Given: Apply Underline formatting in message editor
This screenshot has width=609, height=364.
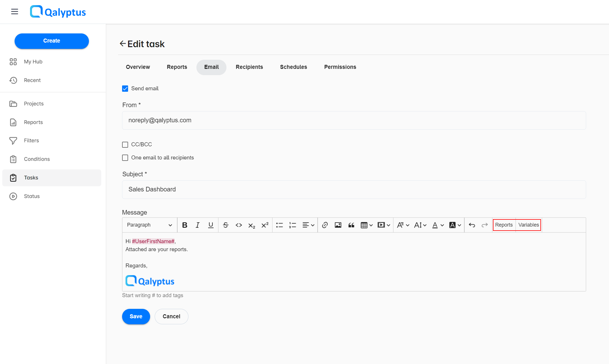Looking at the screenshot, I should coord(211,225).
